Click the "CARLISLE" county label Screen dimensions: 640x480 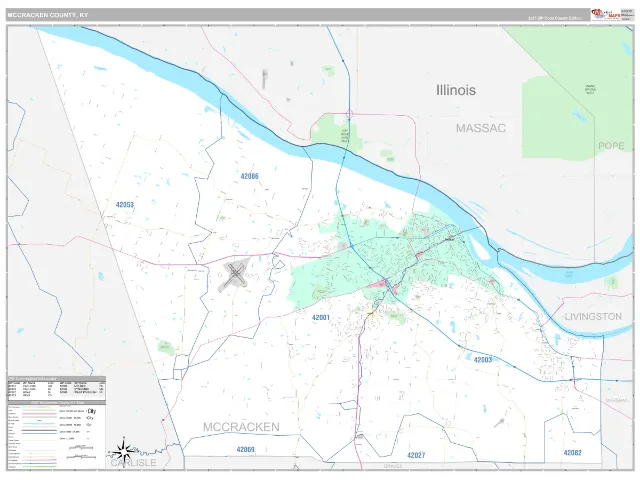coord(133,463)
